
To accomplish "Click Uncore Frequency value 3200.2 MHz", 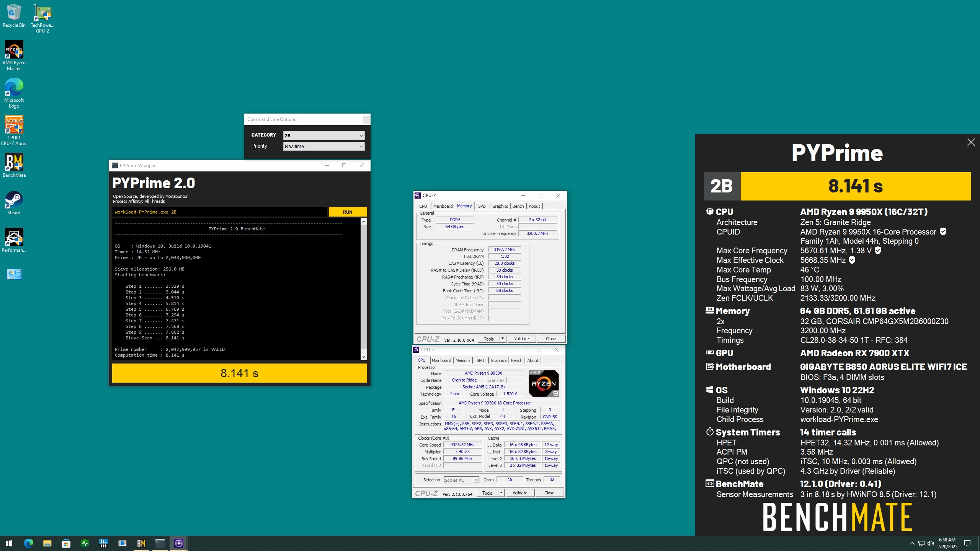I will point(537,233).
